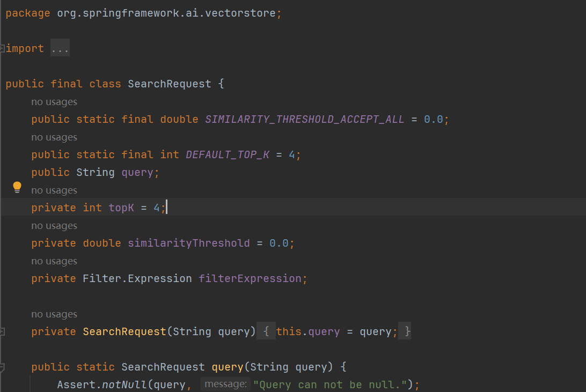Collapse the SearchRequest class with gutter arrow
This screenshot has height=392, width=586.
(x=3, y=84)
